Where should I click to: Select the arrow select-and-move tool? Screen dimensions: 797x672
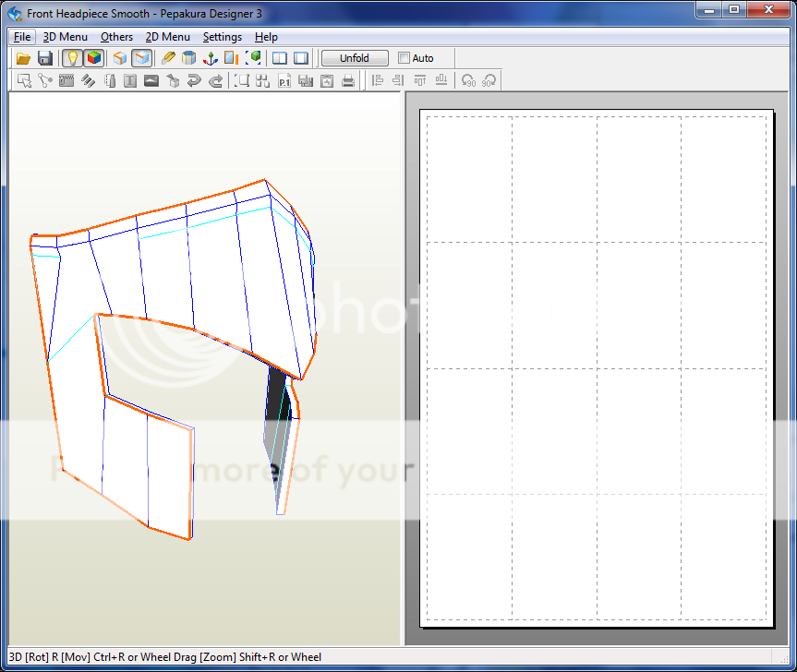[24, 80]
